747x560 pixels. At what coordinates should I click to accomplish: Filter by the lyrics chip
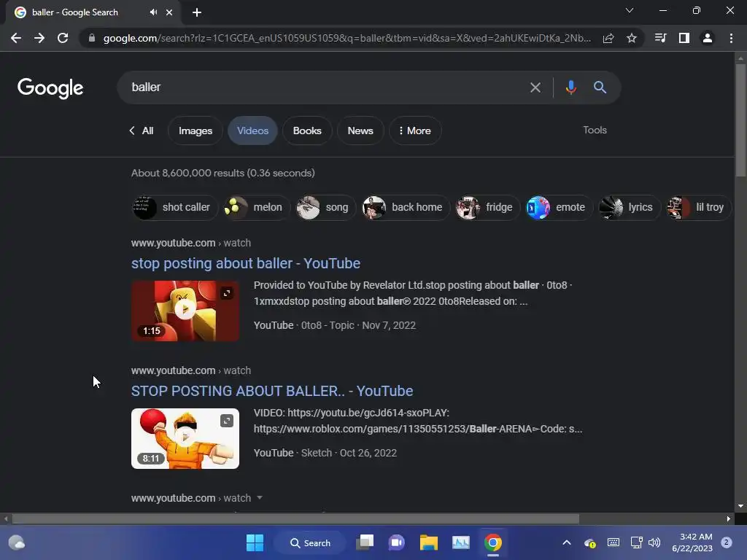[629, 207]
